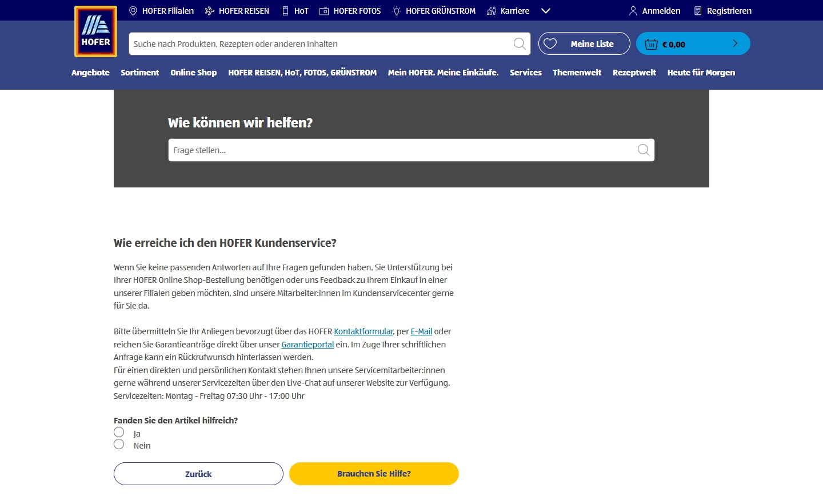Image resolution: width=823 pixels, height=504 pixels.
Task: Click the Zurück button
Action: tap(198, 474)
